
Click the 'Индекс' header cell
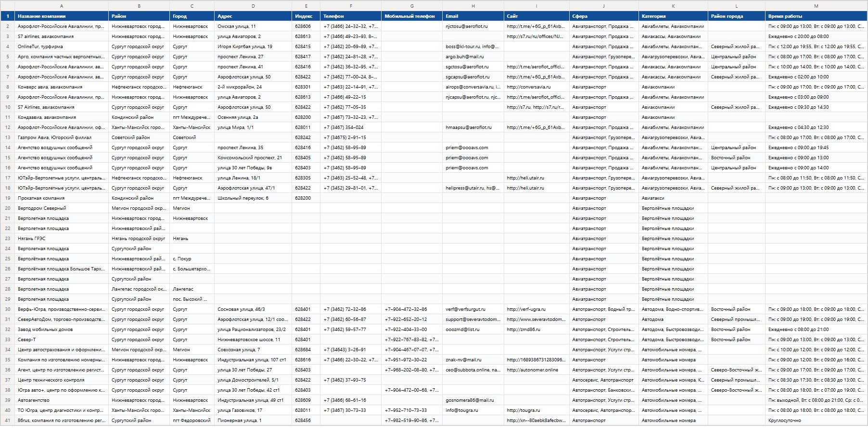tap(306, 16)
